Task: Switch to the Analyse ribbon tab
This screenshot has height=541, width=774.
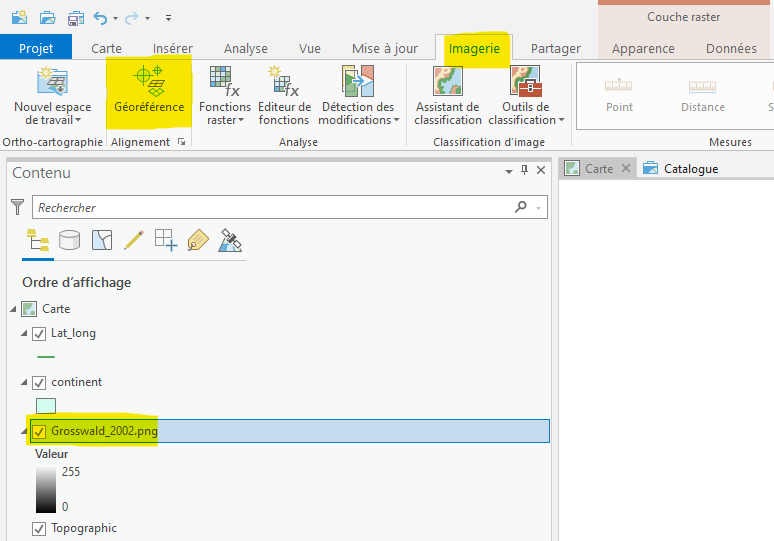Action: pos(246,48)
